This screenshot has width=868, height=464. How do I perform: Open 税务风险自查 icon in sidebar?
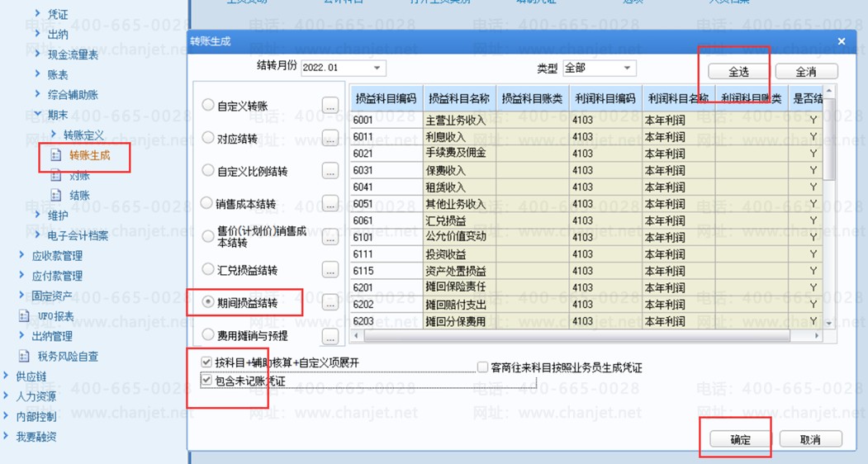(24, 356)
